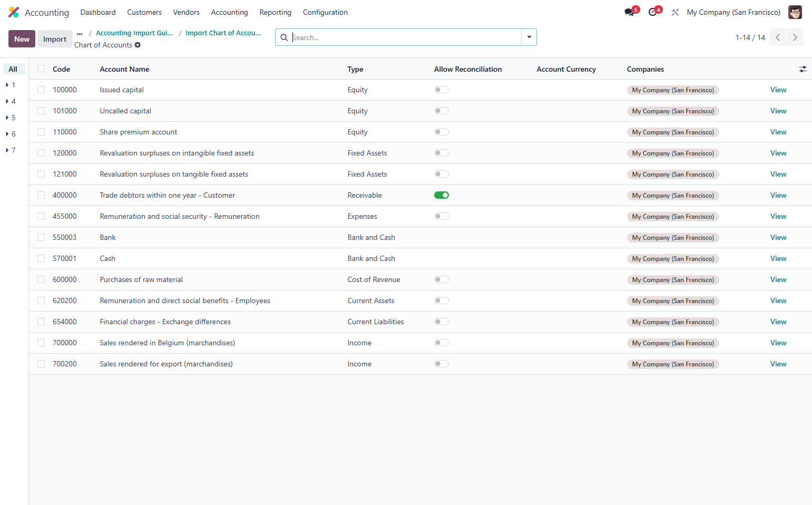Open the user avatar menu
Viewport: 812px width, 505px height.
(x=795, y=12)
